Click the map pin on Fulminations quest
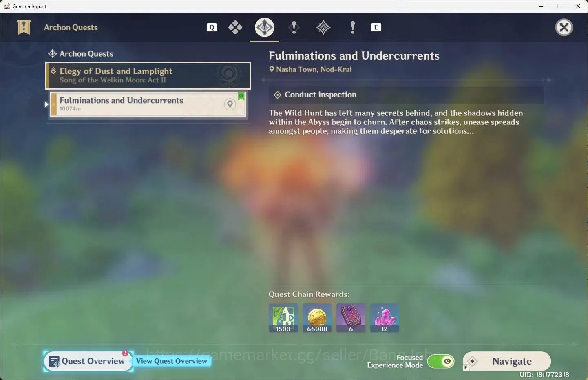588x380 pixels. 230,104
